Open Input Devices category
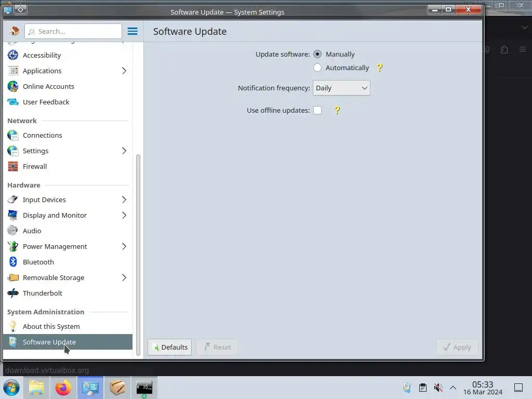The image size is (532, 399). 68,200
